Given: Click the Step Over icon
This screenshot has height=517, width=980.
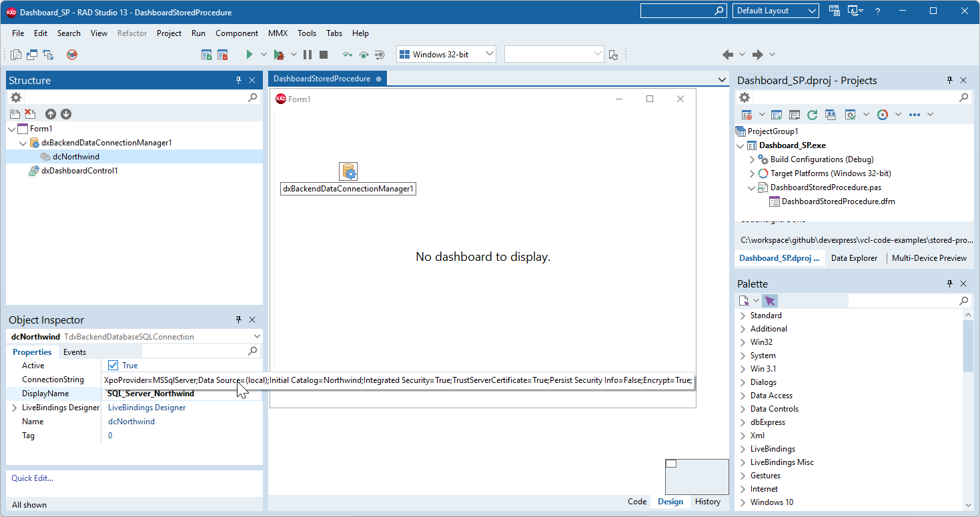Looking at the screenshot, I should pos(364,55).
